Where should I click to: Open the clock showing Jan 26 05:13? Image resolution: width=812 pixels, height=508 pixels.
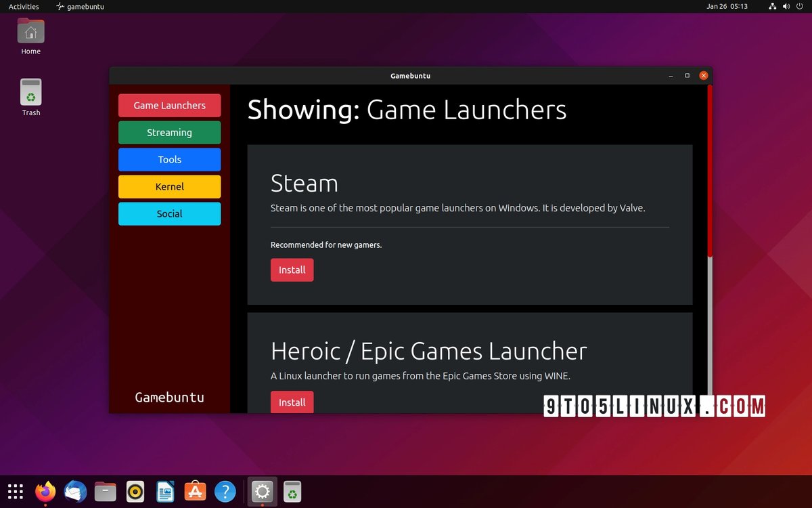(x=727, y=6)
